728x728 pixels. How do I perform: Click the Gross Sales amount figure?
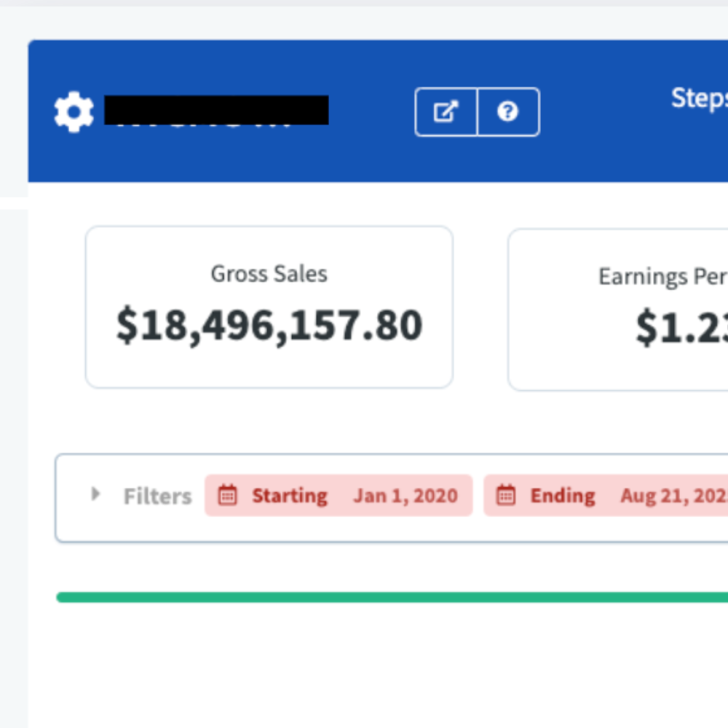(x=270, y=325)
